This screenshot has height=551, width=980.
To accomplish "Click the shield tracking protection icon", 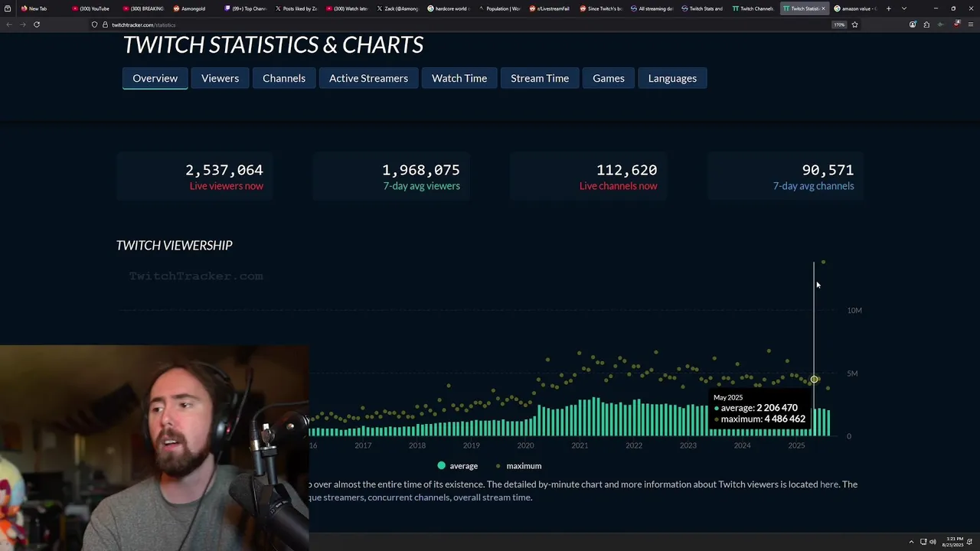I will (94, 24).
